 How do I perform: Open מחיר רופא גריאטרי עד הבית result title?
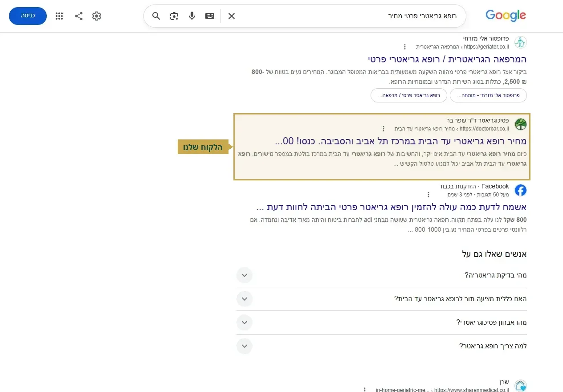coord(400,141)
